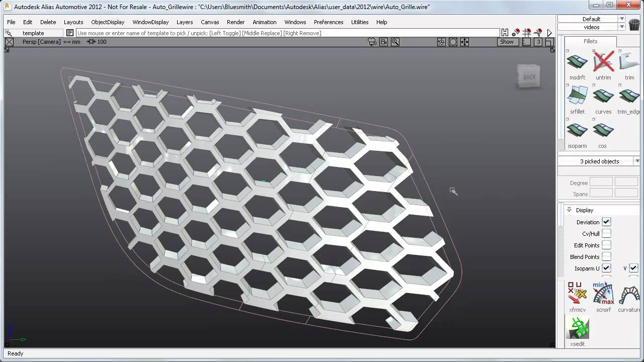Image resolution: width=644 pixels, height=362 pixels.
Task: Click the H history icon in prompt line
Action: pyautogui.click(x=505, y=33)
